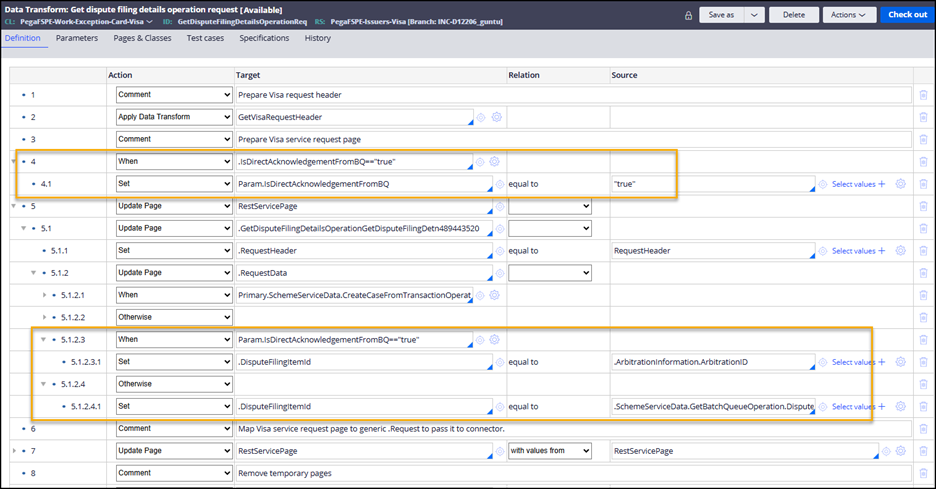Viewport: 936px width, 489px height.
Task: Collapse row 5.1 tree node
Action: (x=24, y=228)
